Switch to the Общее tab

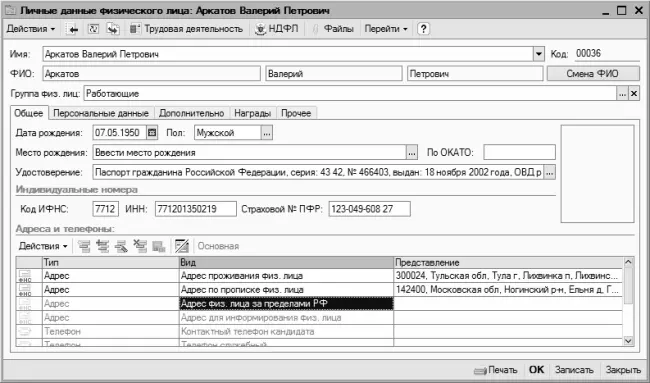[x=29, y=113]
